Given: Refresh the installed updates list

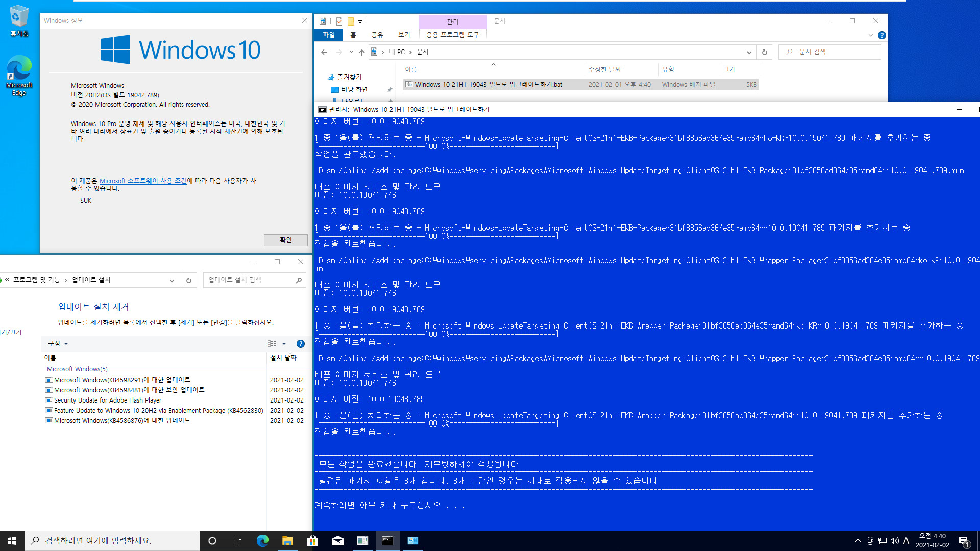Looking at the screenshot, I should click(188, 280).
